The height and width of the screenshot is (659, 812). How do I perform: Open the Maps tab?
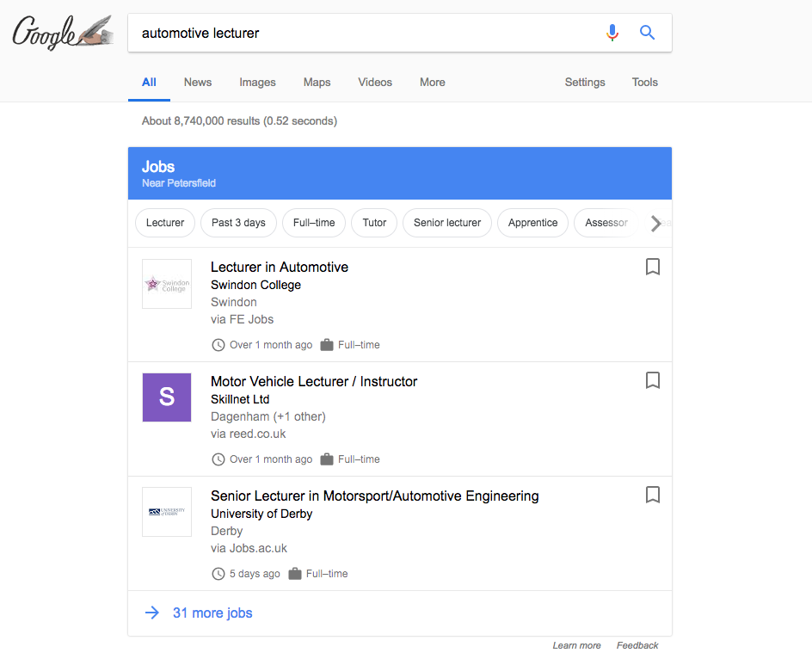point(317,83)
